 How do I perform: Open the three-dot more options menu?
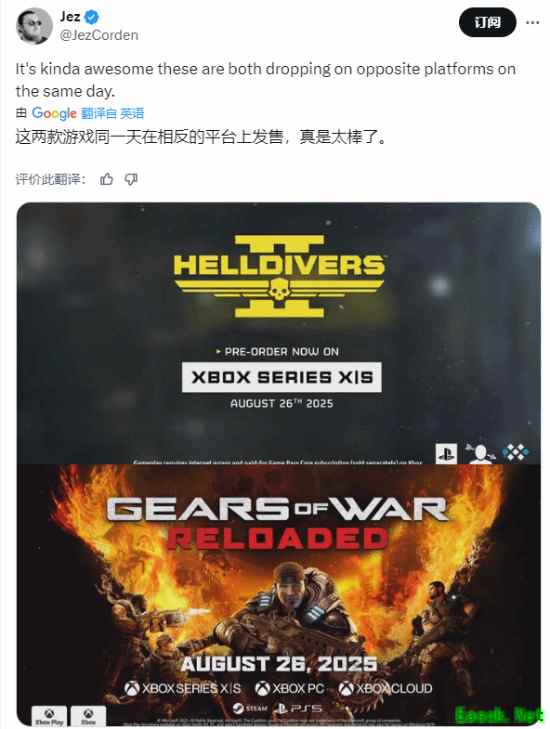pos(532,22)
